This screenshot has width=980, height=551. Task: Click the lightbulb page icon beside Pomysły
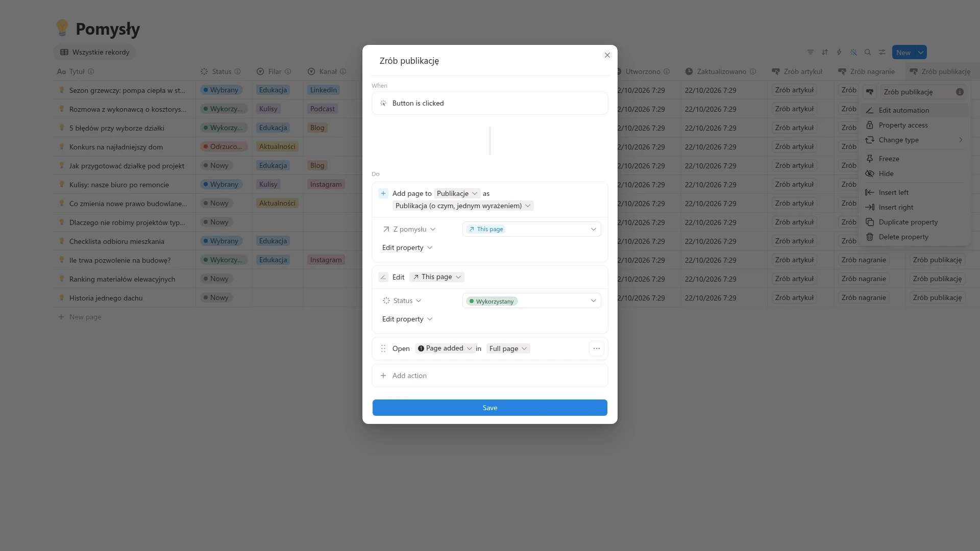point(62,28)
